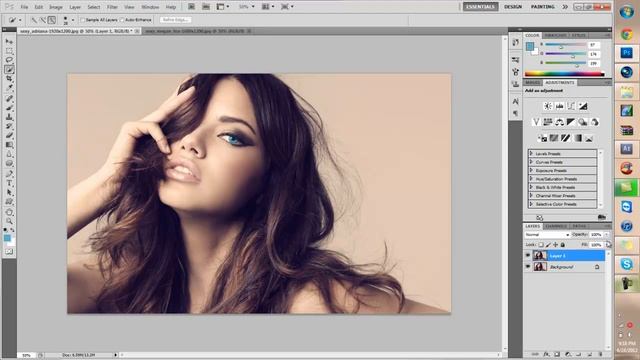Select the History Brush tool
The height and width of the screenshot is (360, 640).
[x=9, y=126]
